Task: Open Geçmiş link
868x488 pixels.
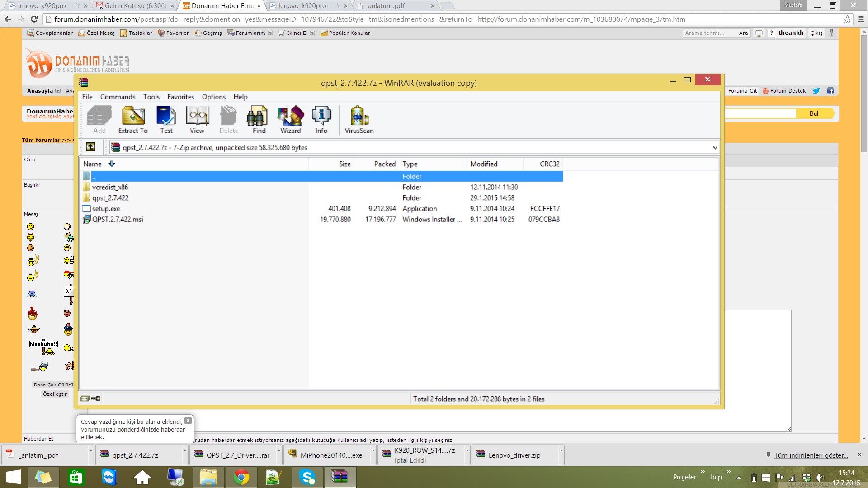Action: tap(208, 33)
